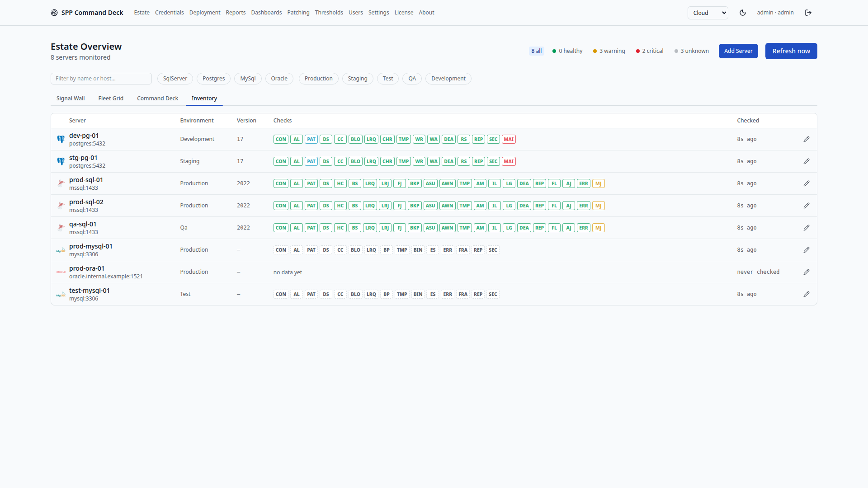Click CON badge on prod-mysql-01 row
The height and width of the screenshot is (488, 868).
coord(281,250)
